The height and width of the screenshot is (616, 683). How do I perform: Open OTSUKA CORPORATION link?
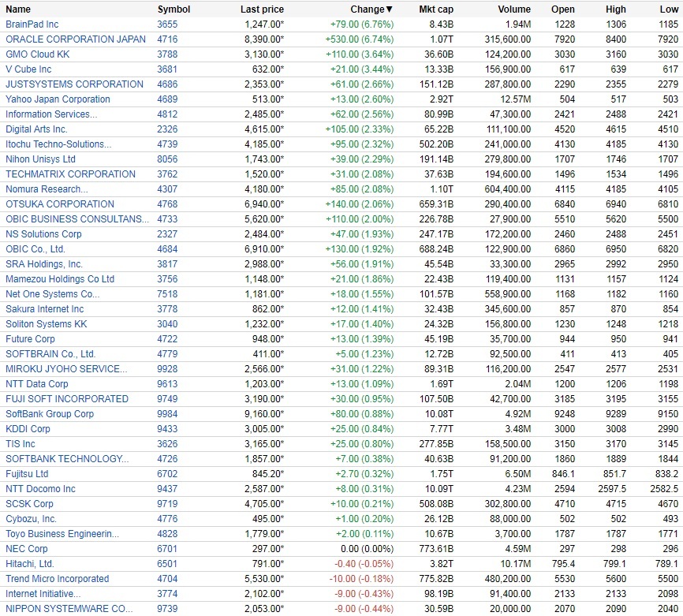coord(60,204)
